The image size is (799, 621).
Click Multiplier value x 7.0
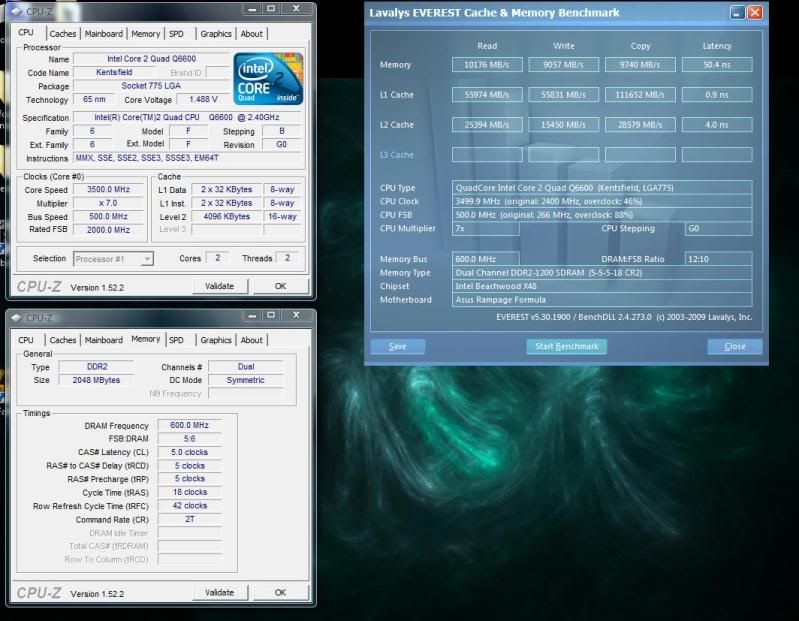pos(109,203)
